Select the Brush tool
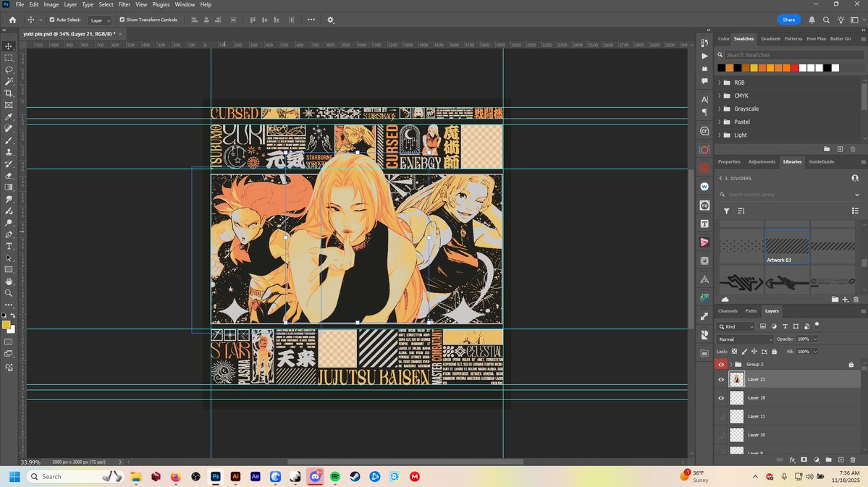Viewport: 868px width, 487px height. coord(9,140)
